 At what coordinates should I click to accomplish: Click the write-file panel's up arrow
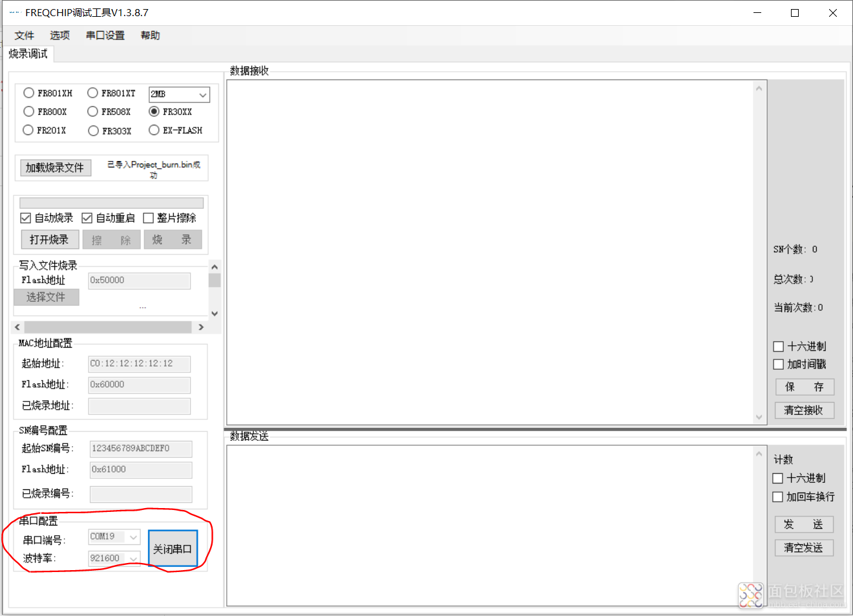(x=215, y=267)
